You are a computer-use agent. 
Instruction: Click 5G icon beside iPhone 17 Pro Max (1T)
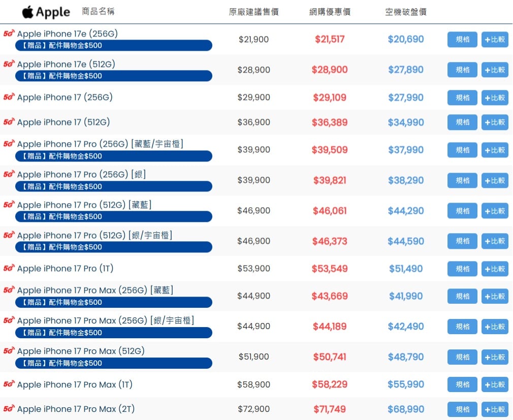click(x=9, y=384)
